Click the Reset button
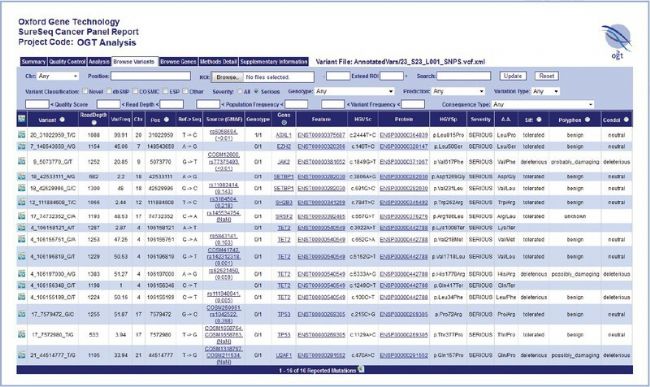Screen dimensions: 650x387 (546, 76)
